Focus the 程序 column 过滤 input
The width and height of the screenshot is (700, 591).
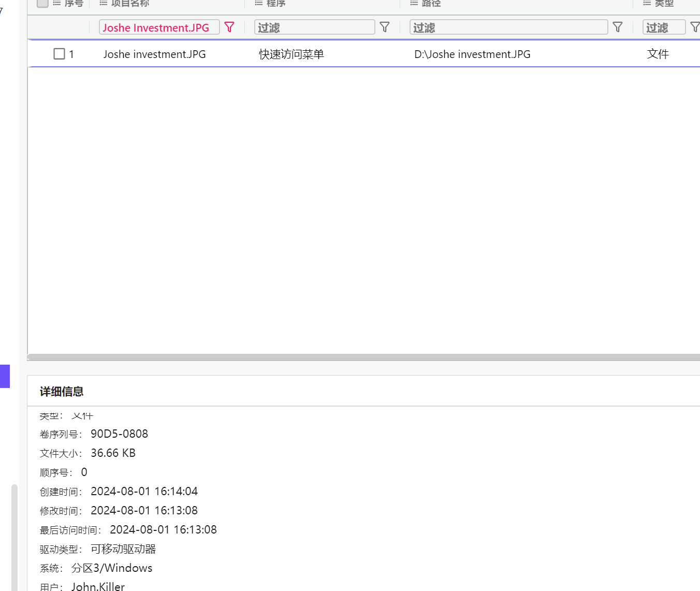click(315, 27)
